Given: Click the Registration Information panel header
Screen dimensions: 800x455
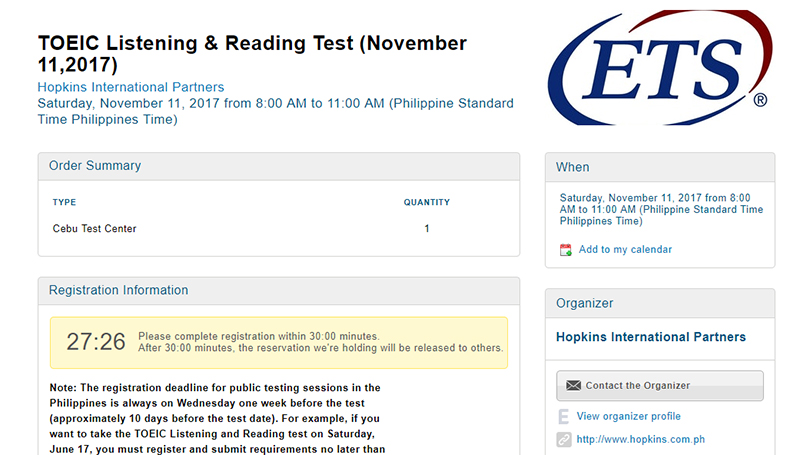Looking at the screenshot, I should (x=279, y=291).
